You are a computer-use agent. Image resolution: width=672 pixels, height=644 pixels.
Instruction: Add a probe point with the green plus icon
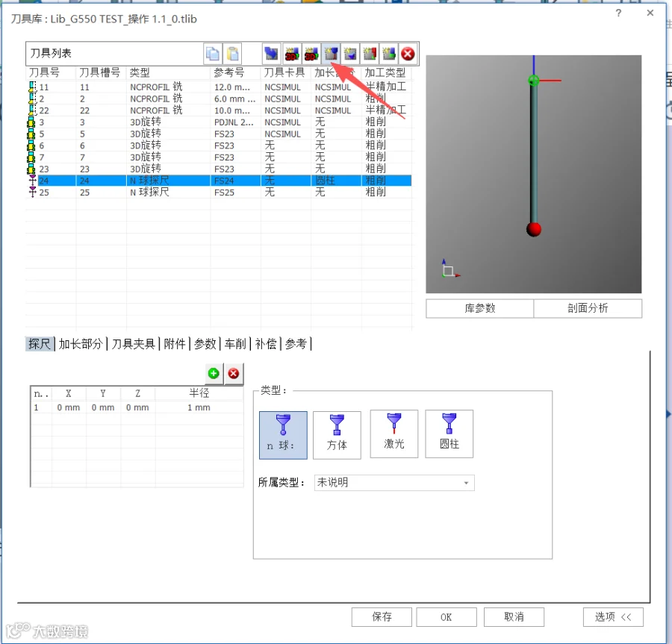coord(214,373)
